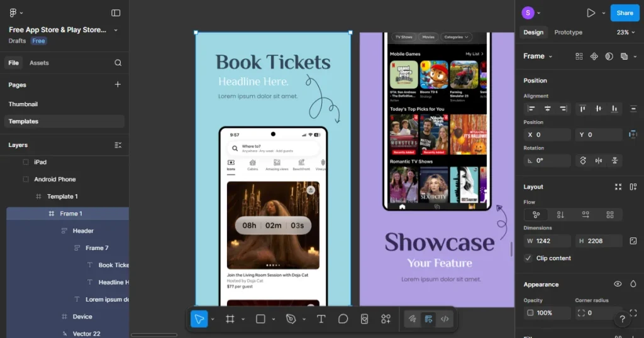This screenshot has width=644, height=338.
Task: Select the Pen tool
Action: tap(291, 319)
